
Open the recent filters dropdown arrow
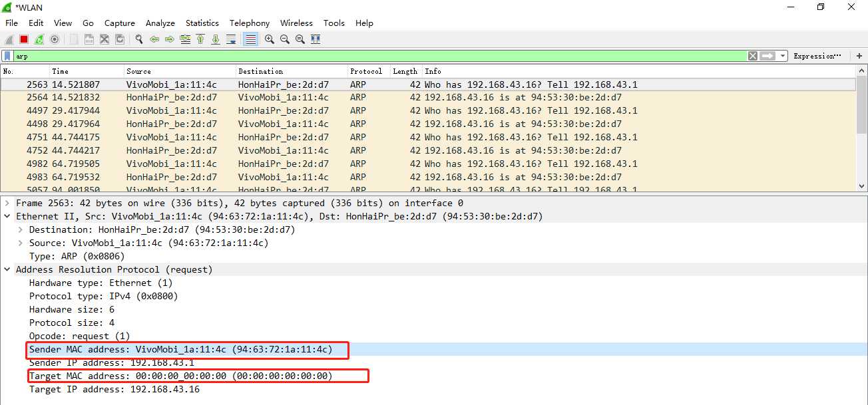coord(783,57)
